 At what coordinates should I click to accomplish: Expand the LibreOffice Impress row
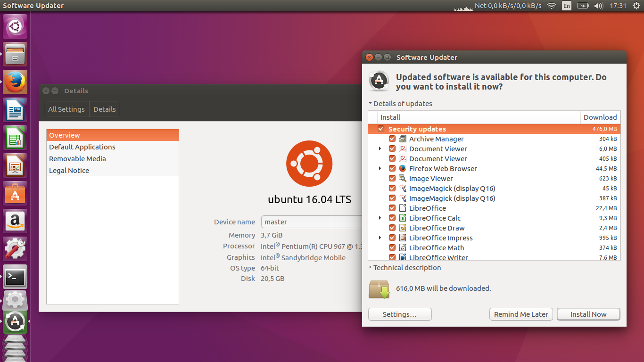(x=380, y=238)
